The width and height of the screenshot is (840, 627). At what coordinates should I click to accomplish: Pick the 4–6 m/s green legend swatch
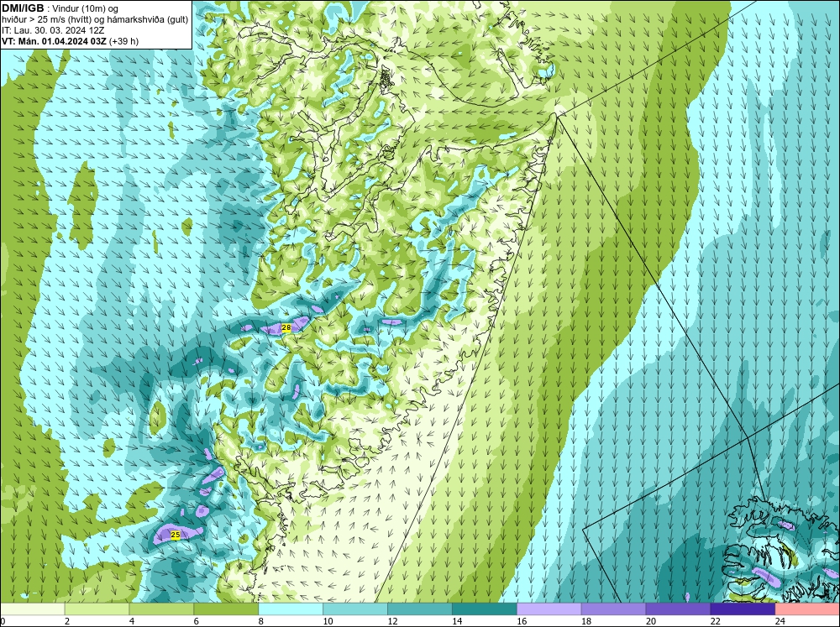click(161, 609)
